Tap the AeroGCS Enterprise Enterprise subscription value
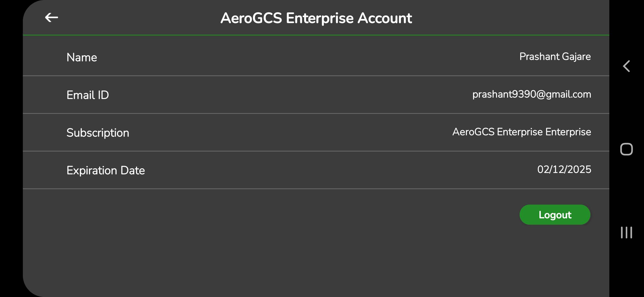The height and width of the screenshot is (297, 644). 522,132
